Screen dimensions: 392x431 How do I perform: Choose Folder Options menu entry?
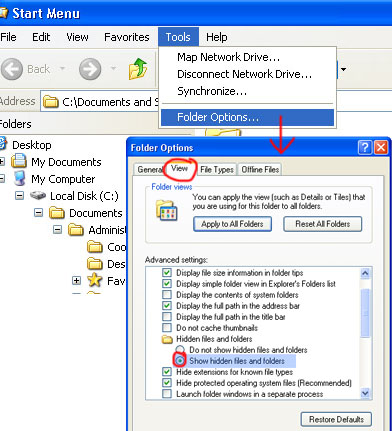coord(247,117)
